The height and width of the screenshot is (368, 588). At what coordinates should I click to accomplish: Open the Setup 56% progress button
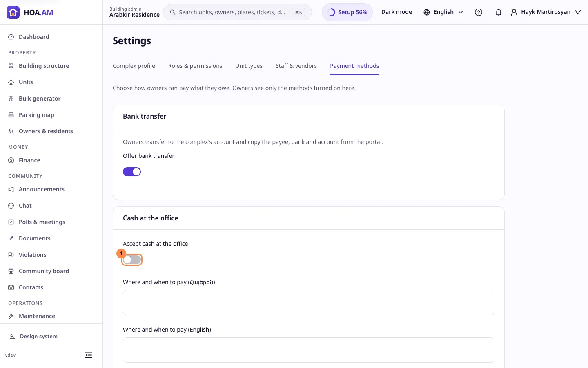point(347,12)
